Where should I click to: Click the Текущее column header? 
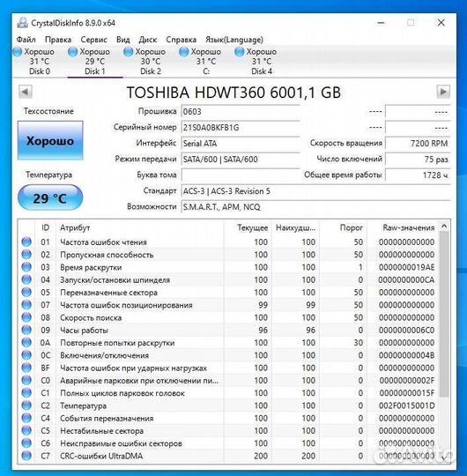pyautogui.click(x=248, y=227)
